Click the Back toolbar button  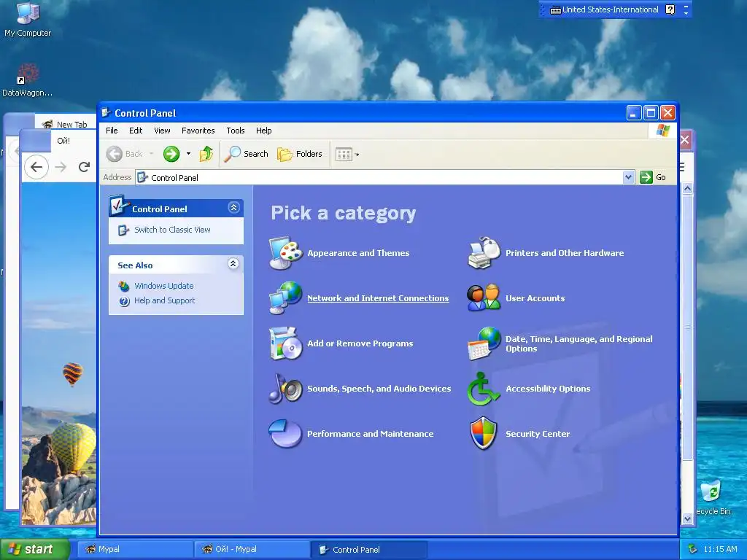125,154
